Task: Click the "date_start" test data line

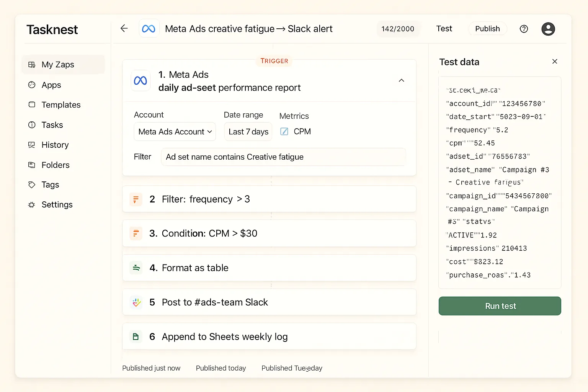Action: [x=496, y=117]
